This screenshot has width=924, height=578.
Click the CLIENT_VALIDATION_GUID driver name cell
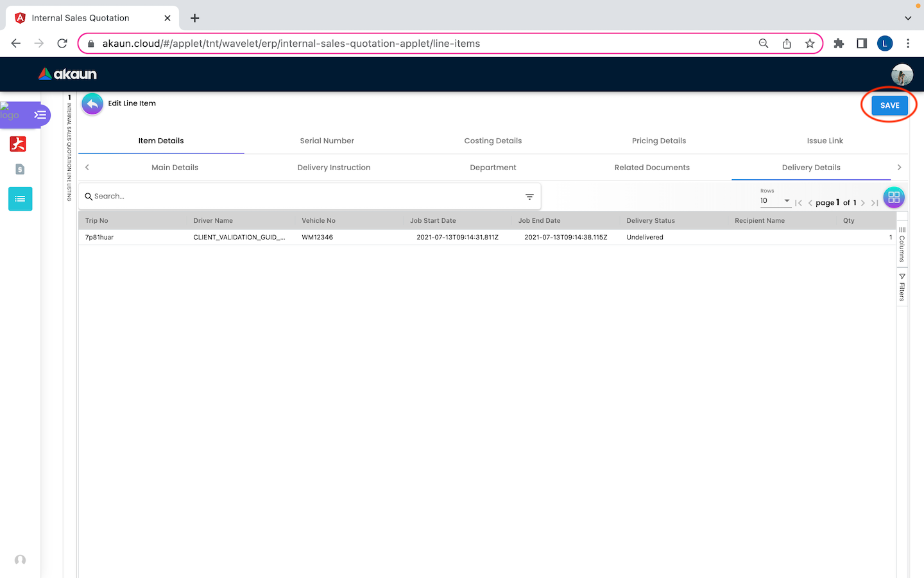tap(239, 238)
